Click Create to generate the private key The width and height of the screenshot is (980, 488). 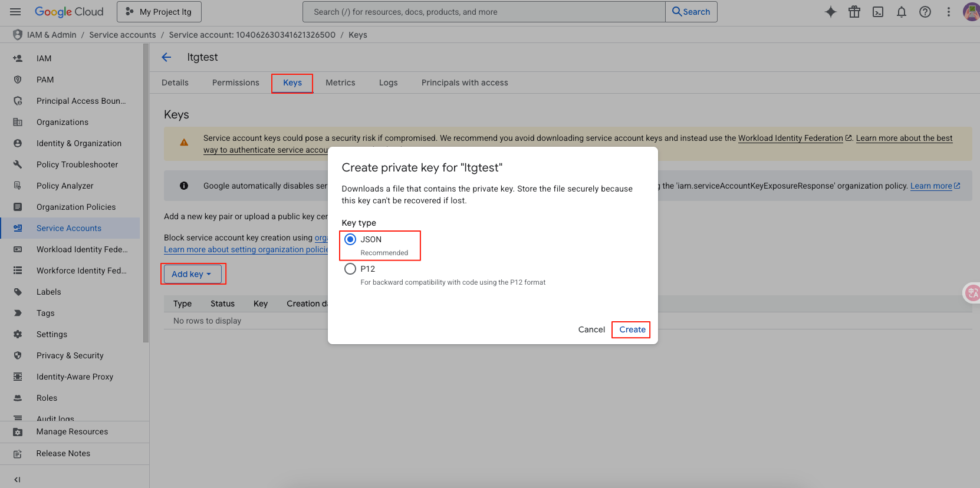pyautogui.click(x=632, y=329)
